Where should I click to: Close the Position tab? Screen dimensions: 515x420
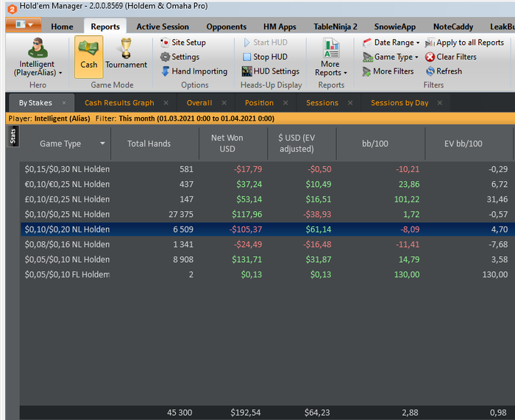click(285, 103)
